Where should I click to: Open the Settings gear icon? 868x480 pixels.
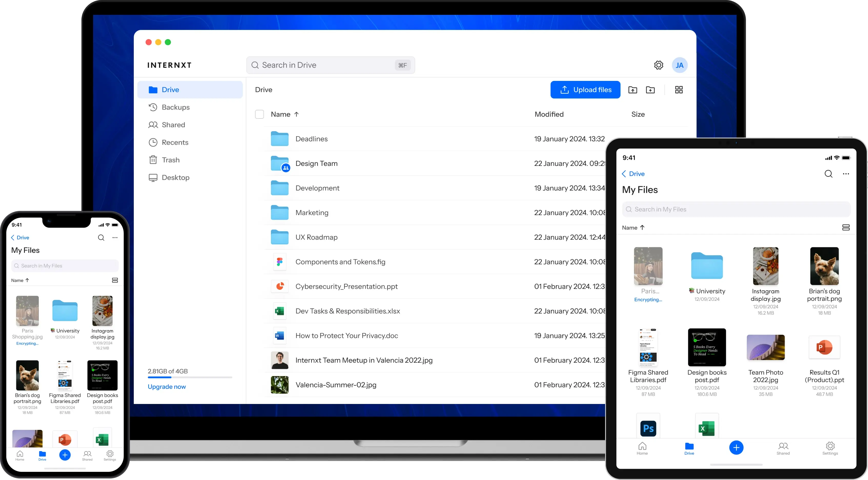coord(659,65)
